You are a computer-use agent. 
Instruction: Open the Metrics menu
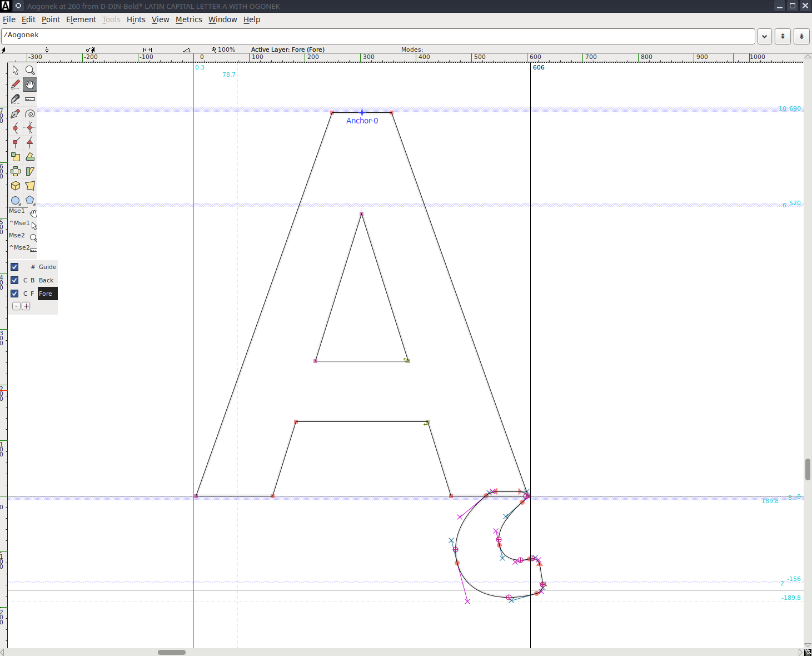189,19
